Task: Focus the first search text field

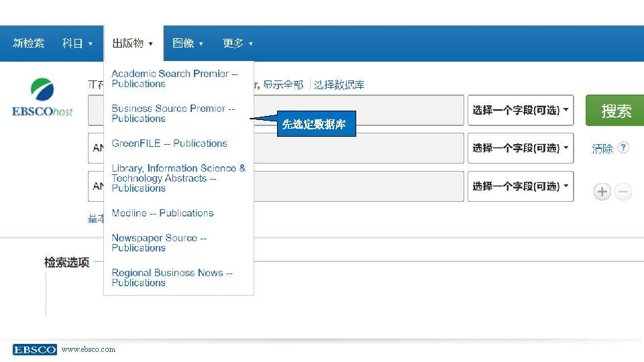Action: click(x=358, y=111)
